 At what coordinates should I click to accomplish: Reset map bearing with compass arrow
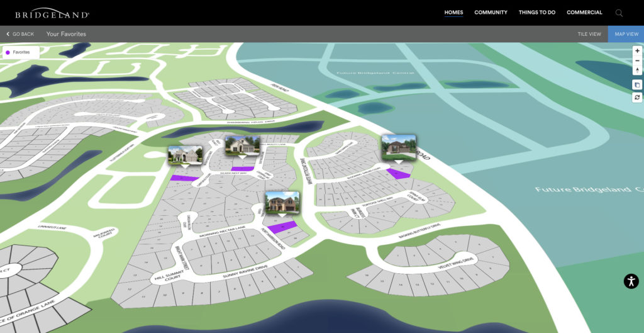pos(637,71)
